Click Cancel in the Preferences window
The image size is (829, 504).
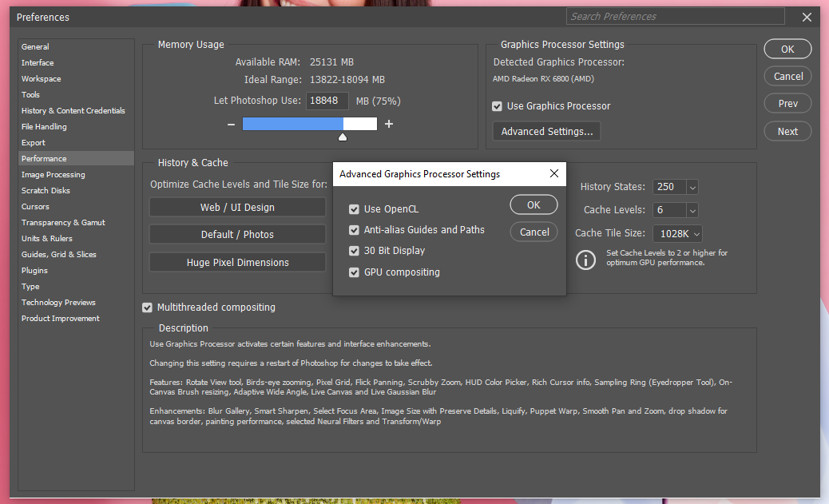787,76
